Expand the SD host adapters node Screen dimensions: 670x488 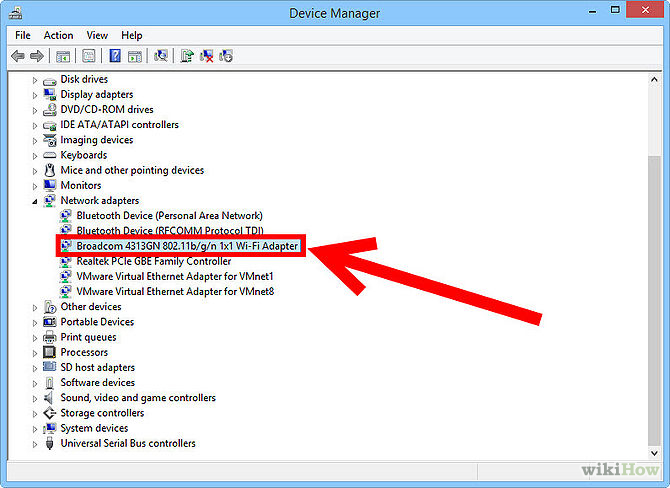coord(35,368)
